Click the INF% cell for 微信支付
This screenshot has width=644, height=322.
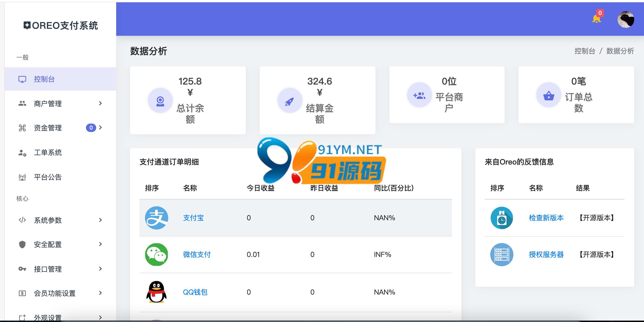[x=382, y=254]
